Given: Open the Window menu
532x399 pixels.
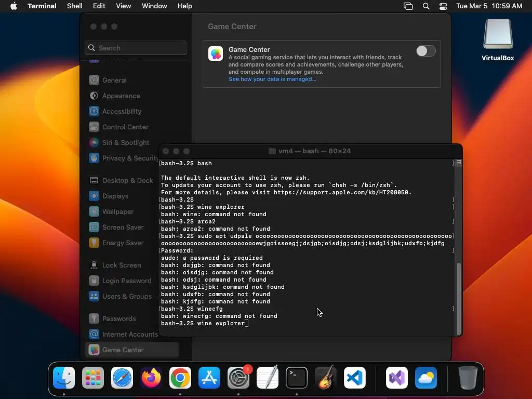Looking at the screenshot, I should (154, 6).
